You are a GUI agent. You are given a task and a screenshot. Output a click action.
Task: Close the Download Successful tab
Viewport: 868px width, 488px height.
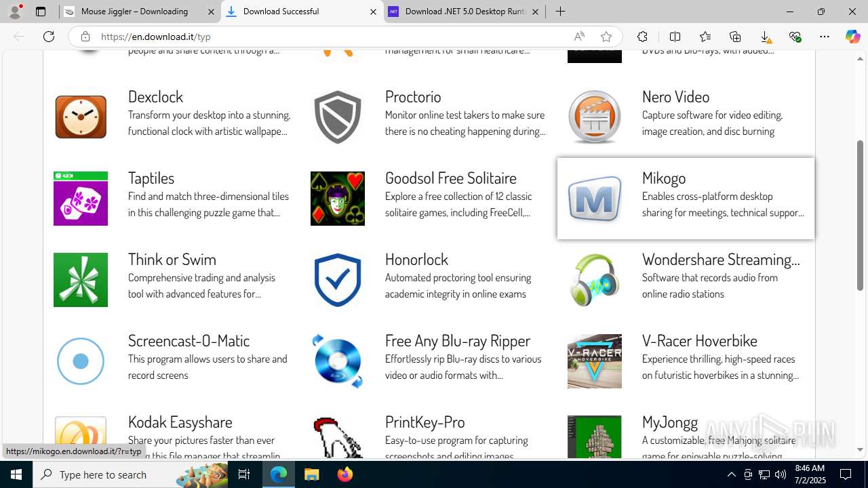373,12
